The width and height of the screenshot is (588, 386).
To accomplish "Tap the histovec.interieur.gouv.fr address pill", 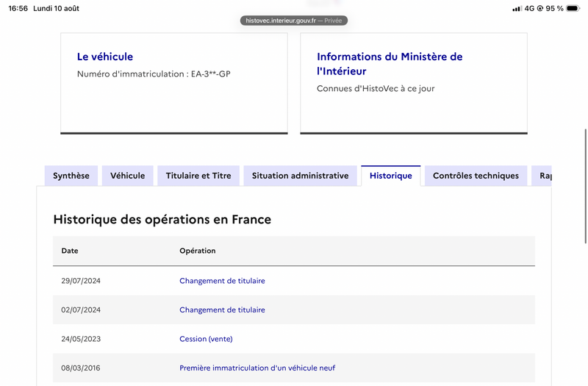I will (293, 21).
